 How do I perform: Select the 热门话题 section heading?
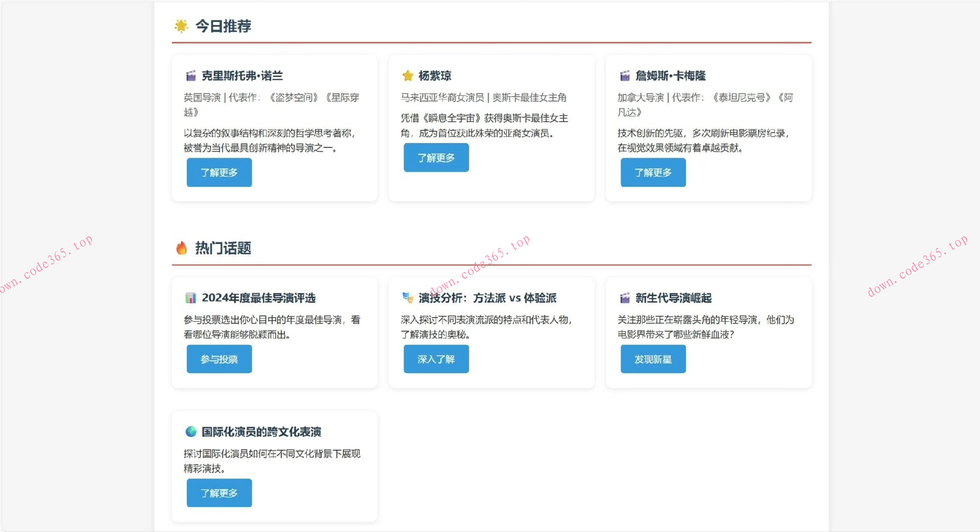(x=222, y=248)
